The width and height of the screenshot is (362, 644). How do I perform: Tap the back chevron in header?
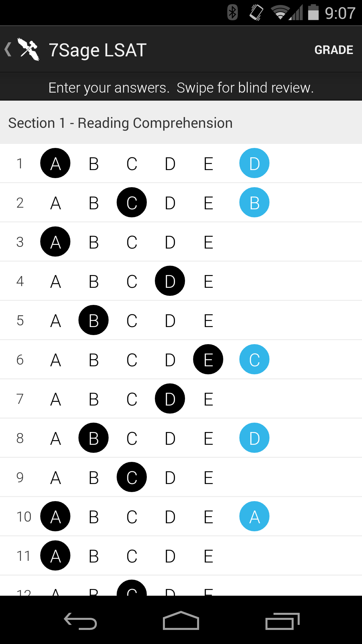(8, 50)
